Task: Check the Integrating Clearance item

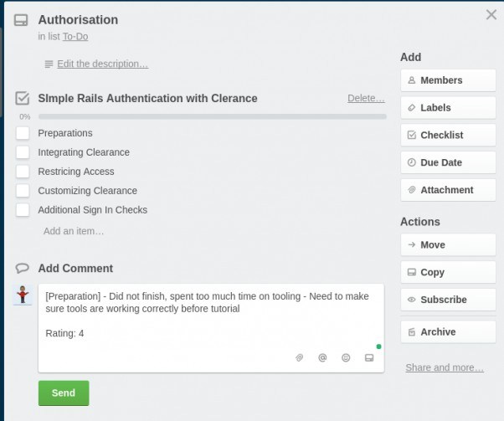Action: point(23,152)
